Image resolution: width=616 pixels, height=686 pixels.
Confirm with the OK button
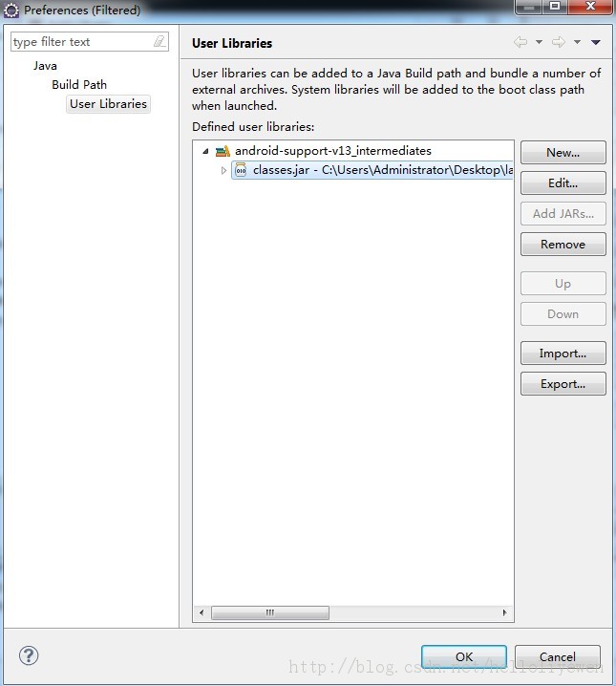pos(464,656)
